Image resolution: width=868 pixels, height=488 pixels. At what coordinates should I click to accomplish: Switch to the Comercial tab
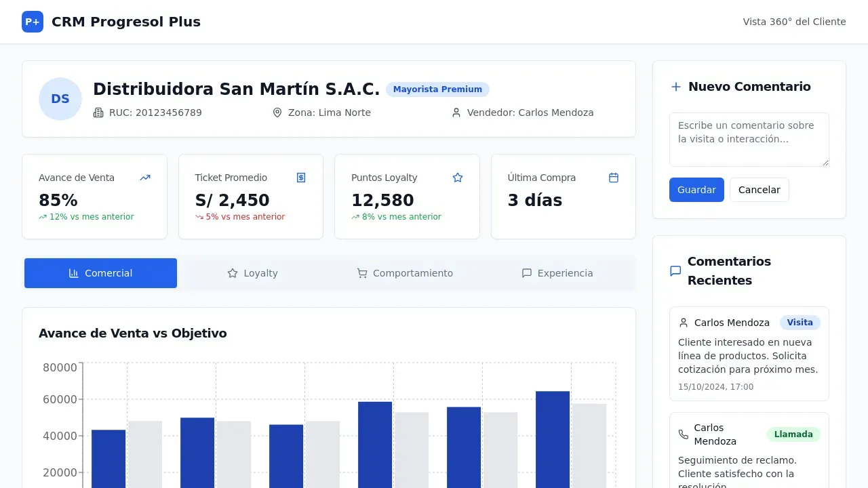pos(100,273)
